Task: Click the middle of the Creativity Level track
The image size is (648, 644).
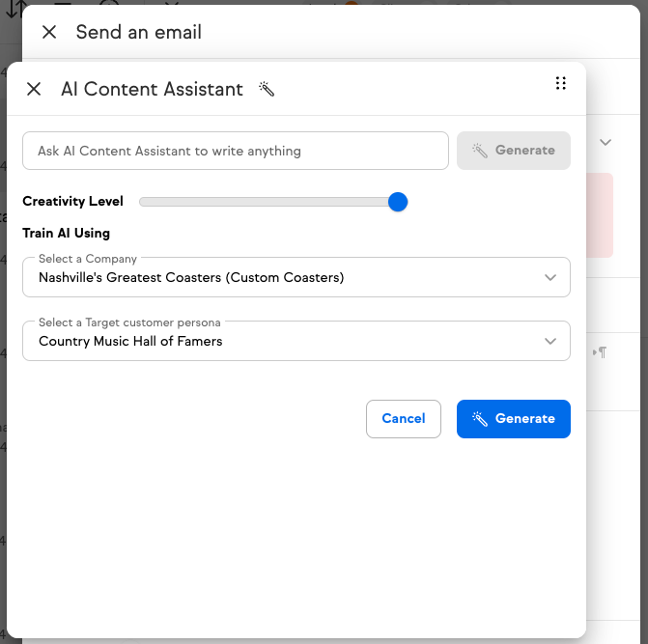Action: tap(268, 202)
